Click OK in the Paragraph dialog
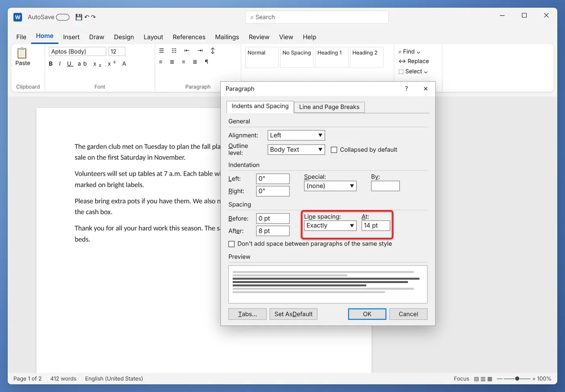Image resolution: width=565 pixels, height=392 pixels. (x=367, y=314)
